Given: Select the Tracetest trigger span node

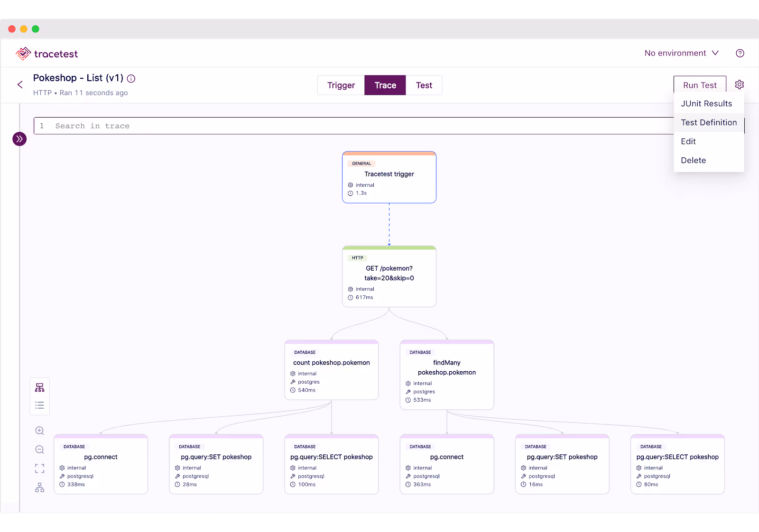Looking at the screenshot, I should (x=389, y=177).
